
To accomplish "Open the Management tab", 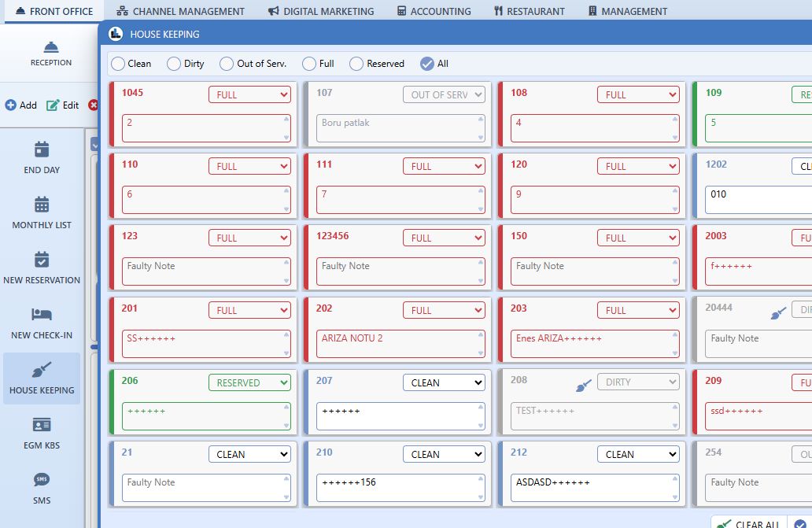I will (628, 11).
